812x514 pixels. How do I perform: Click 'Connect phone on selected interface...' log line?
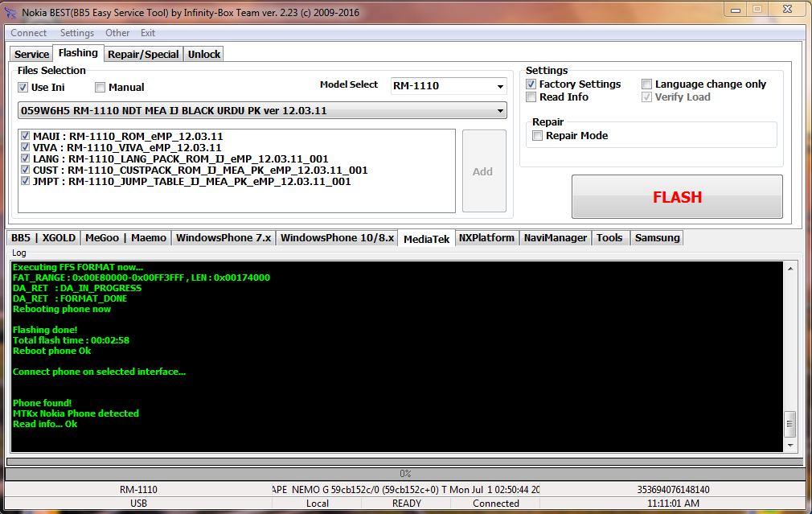(99, 372)
